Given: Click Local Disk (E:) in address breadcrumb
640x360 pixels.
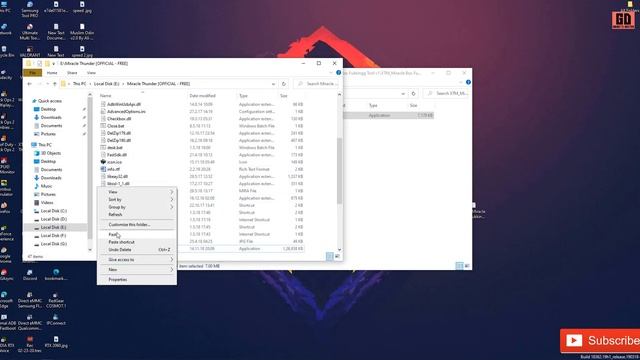Looking at the screenshot, I should tap(107, 84).
